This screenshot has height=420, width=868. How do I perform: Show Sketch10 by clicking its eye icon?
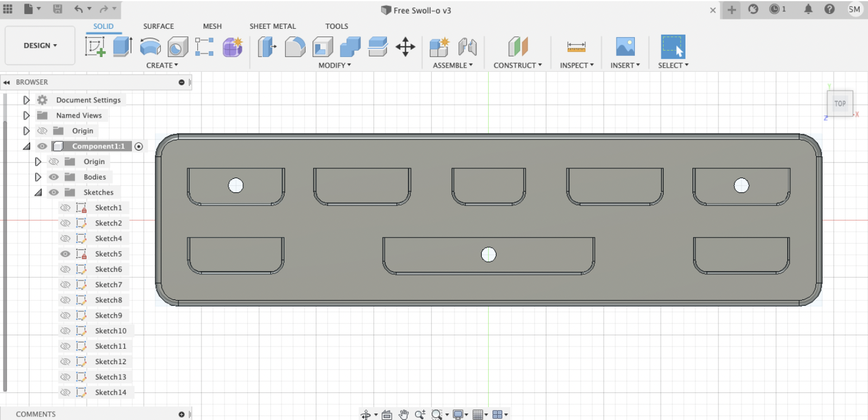point(65,331)
